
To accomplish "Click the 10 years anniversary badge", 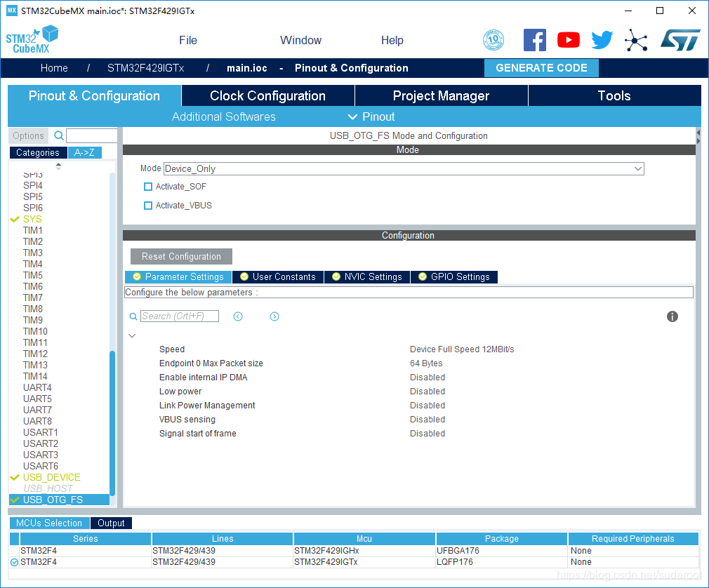I will pyautogui.click(x=493, y=40).
